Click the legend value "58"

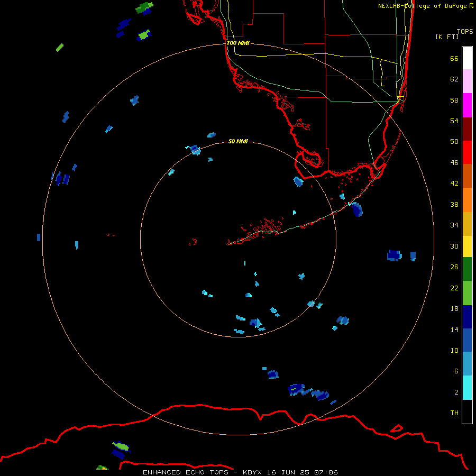(x=454, y=100)
